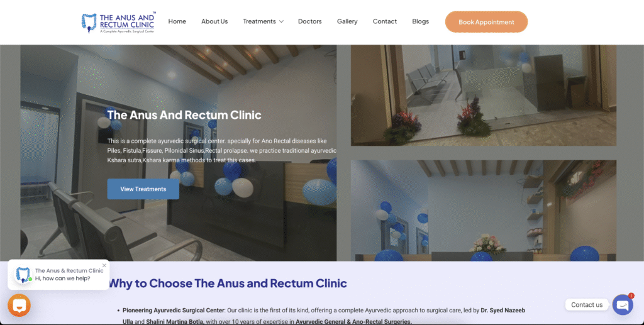
Task: Click The Anus and Rectum Clinic logo
Action: [x=119, y=22]
